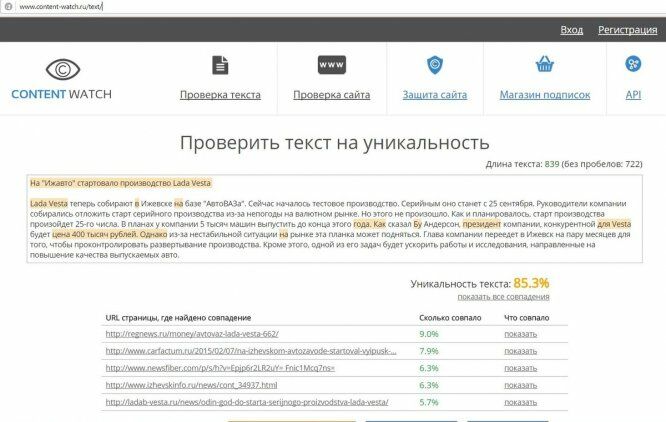Click the blue API icon
This screenshot has width=666, height=422.
click(x=633, y=64)
